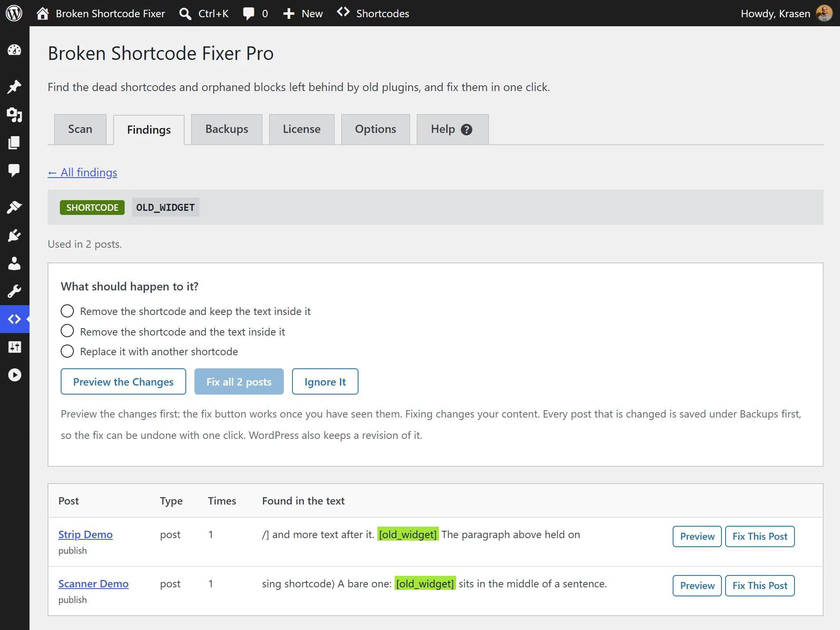The width and height of the screenshot is (840, 630).
Task: Switch to the Scan tab
Action: pyautogui.click(x=80, y=129)
